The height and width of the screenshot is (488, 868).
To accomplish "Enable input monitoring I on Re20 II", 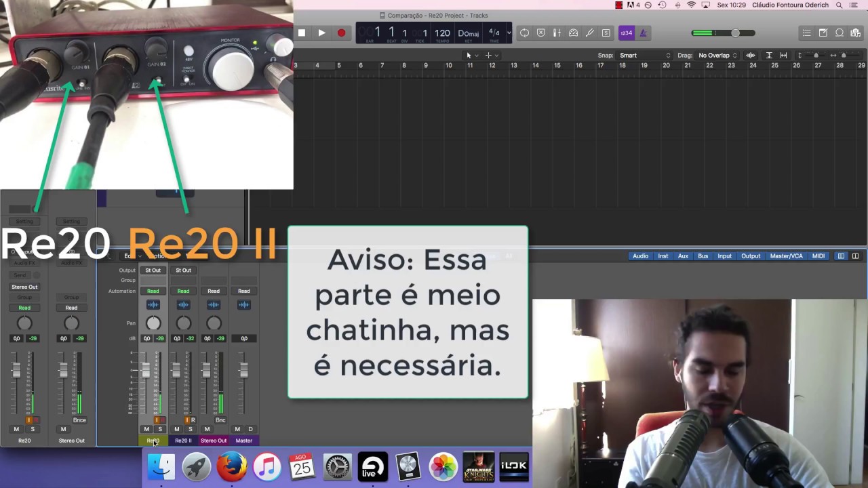I will click(187, 420).
